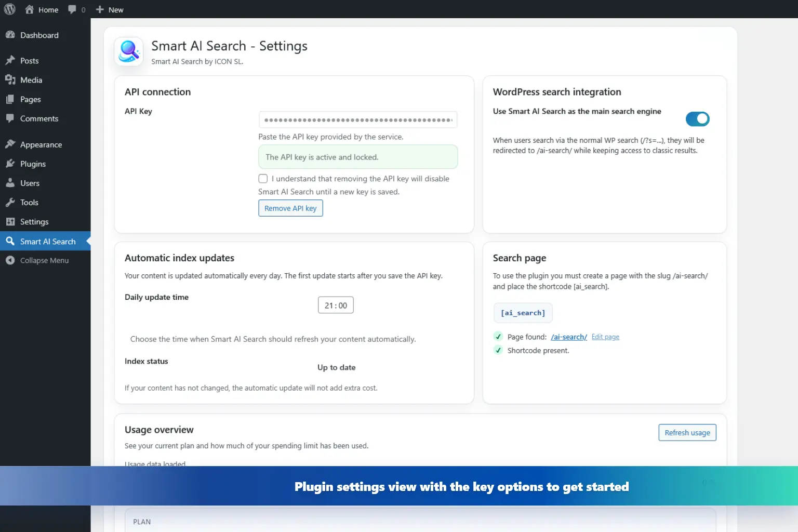Screen dimensions: 798x532
Task: Click the Collapse Menu arrow icon
Action: 10,260
